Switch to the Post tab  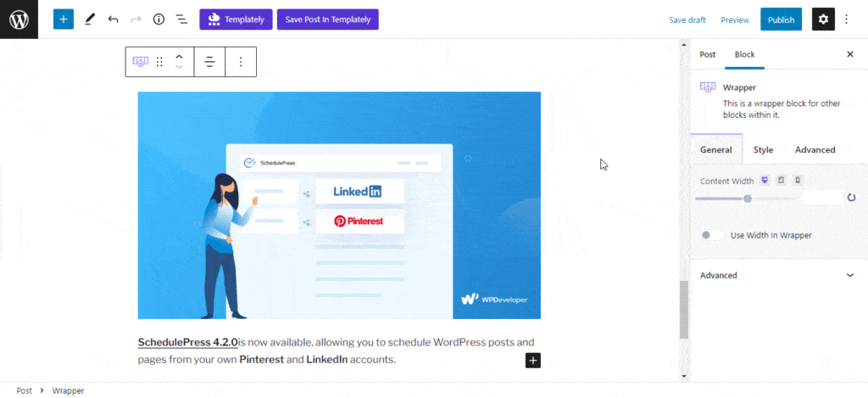(x=708, y=54)
